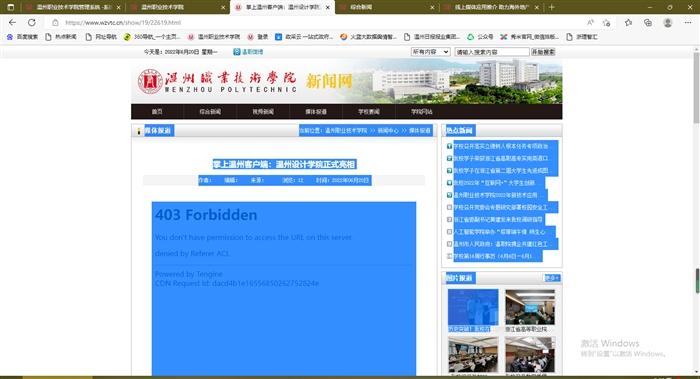Open the tab actions menu icon
Image resolution: width=700 pixels, height=379 pixels.
coord(11,7)
